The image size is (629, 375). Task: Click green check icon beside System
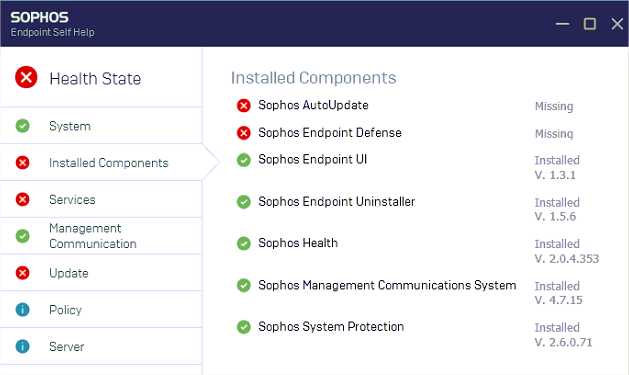click(x=22, y=126)
